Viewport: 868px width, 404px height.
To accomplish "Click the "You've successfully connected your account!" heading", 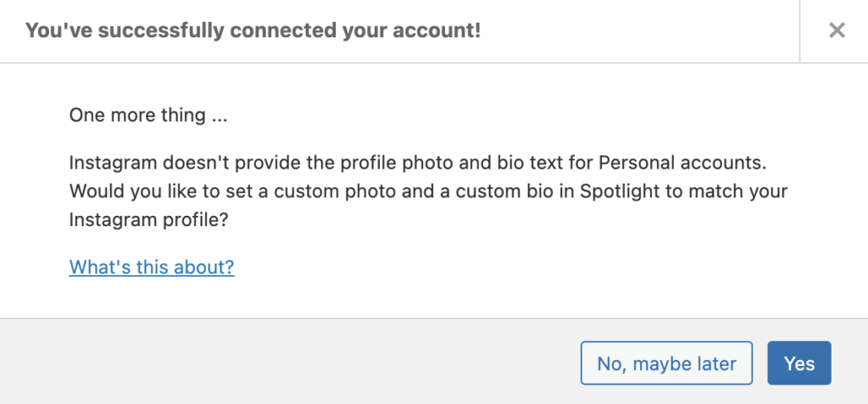I will (253, 31).
